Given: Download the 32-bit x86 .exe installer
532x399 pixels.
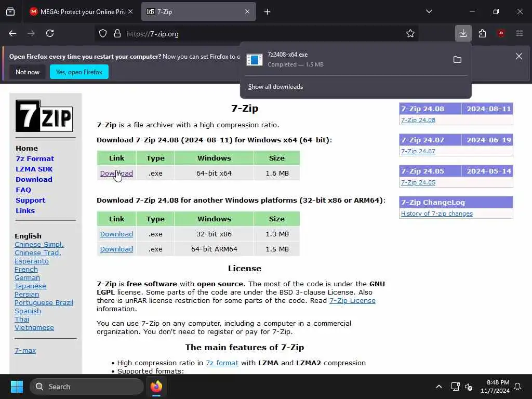Looking at the screenshot, I should click(116, 234).
